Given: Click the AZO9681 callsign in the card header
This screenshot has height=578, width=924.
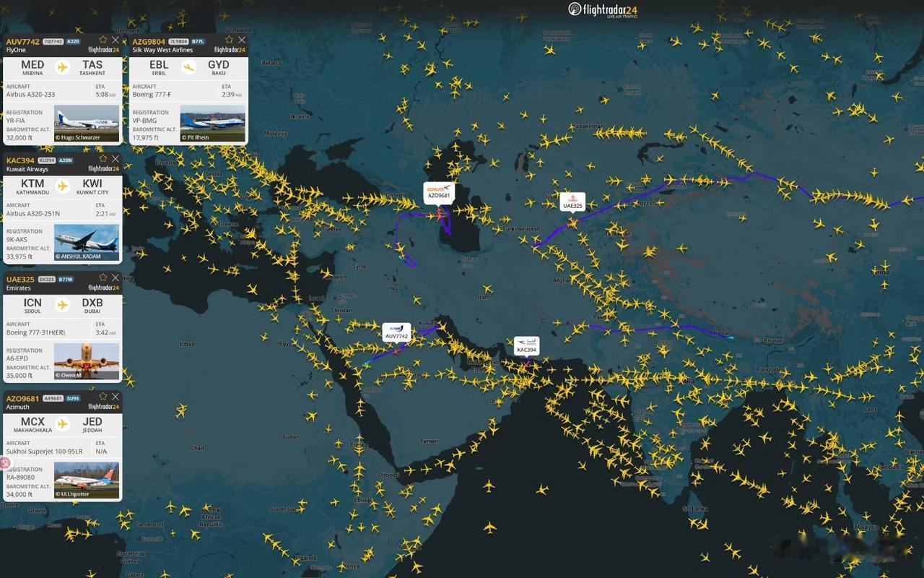Looking at the screenshot, I should tap(23, 398).
